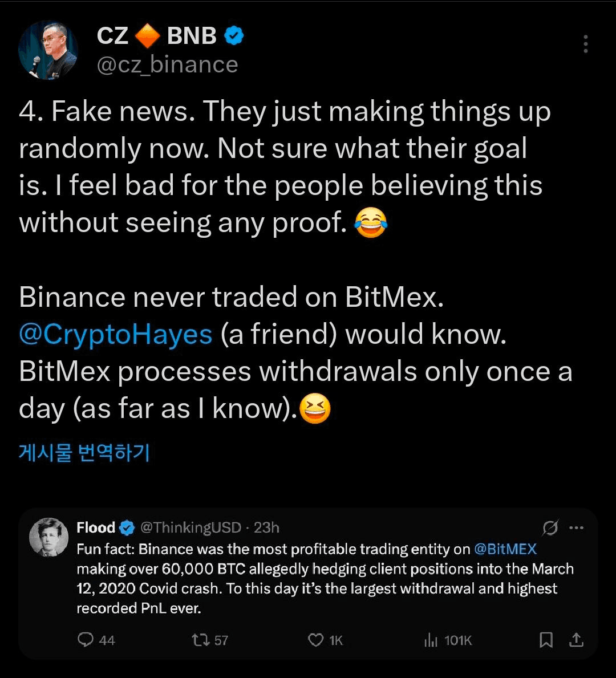The height and width of the screenshot is (678, 616).
Task: Like the post using the heart icon
Action: click(x=316, y=640)
